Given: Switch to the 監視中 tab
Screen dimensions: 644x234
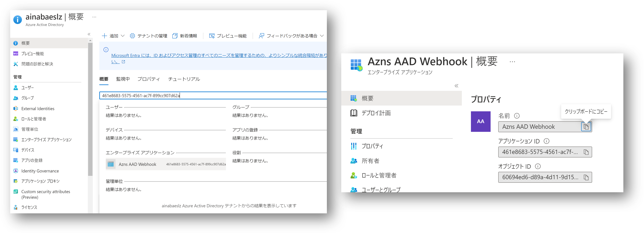Looking at the screenshot, I should pyautogui.click(x=123, y=79).
